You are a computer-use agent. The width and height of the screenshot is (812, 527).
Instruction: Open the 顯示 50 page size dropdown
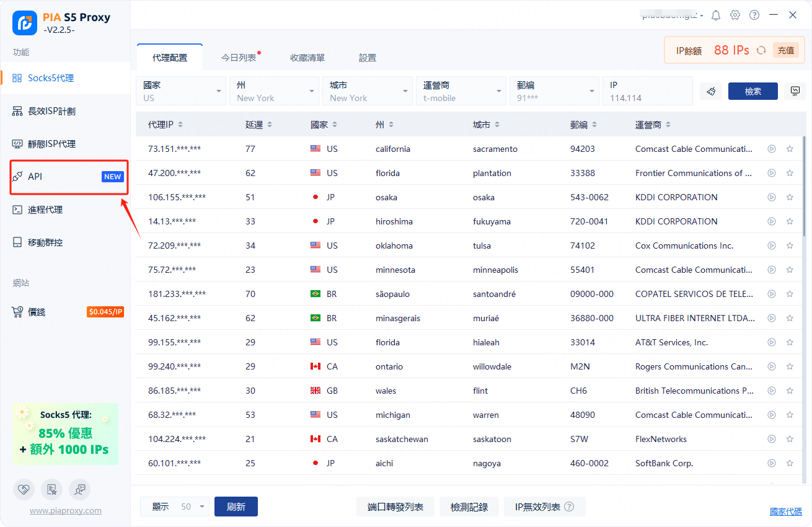pyautogui.click(x=193, y=507)
